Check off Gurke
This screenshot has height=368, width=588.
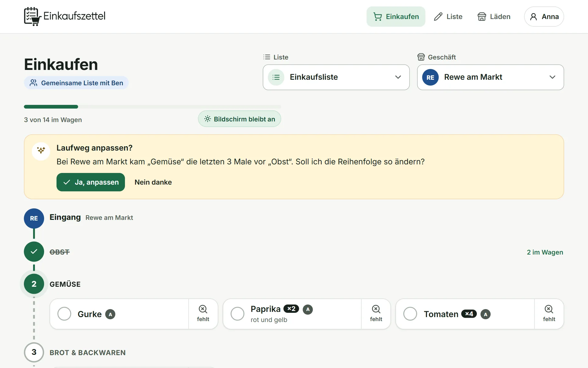(64, 314)
